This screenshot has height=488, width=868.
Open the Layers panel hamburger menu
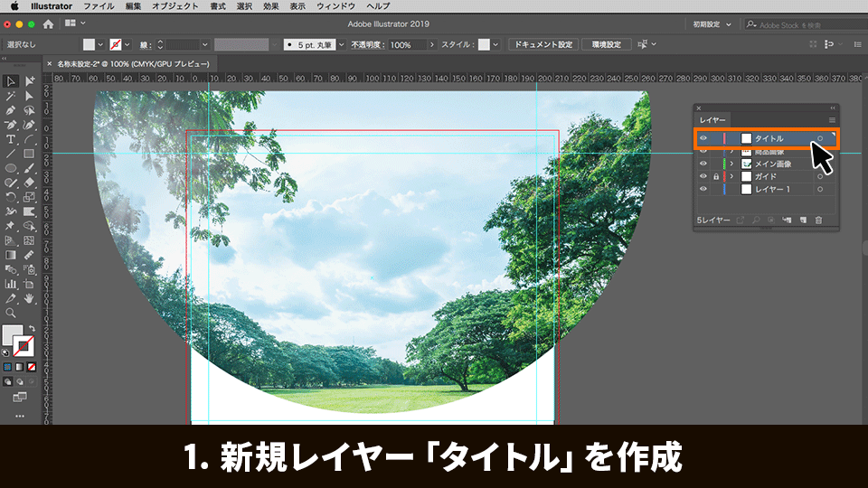pyautogui.click(x=832, y=120)
